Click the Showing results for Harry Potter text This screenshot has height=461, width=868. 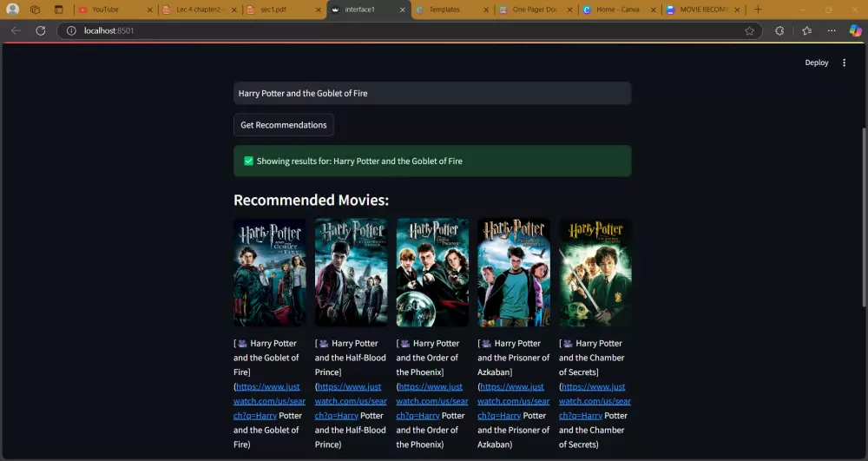click(359, 161)
